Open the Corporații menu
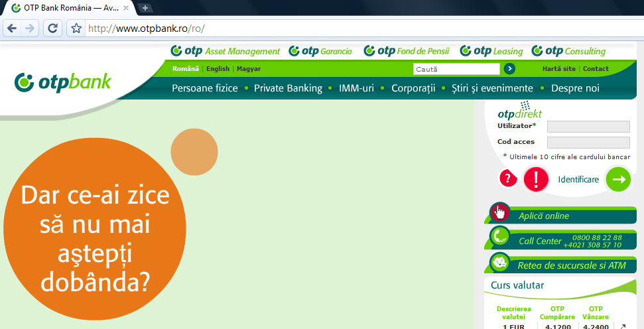This screenshot has height=329, width=644. pyautogui.click(x=413, y=88)
